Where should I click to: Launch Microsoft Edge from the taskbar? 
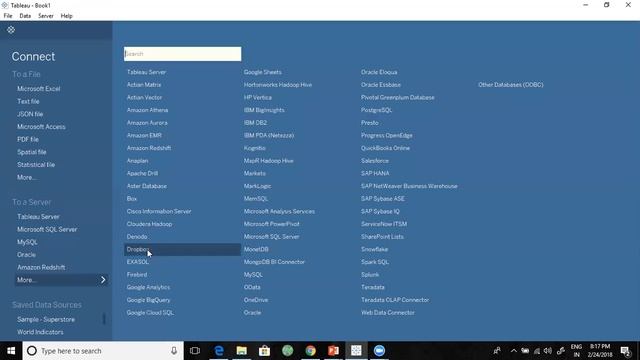(x=219, y=351)
